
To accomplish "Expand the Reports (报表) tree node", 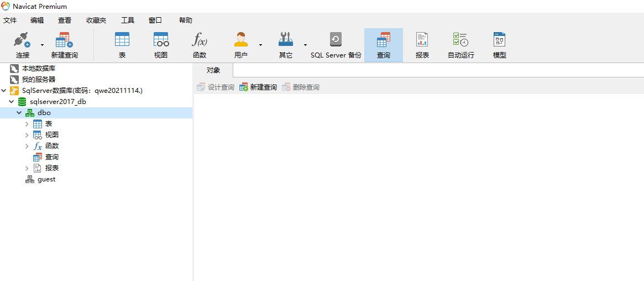I will [27, 168].
